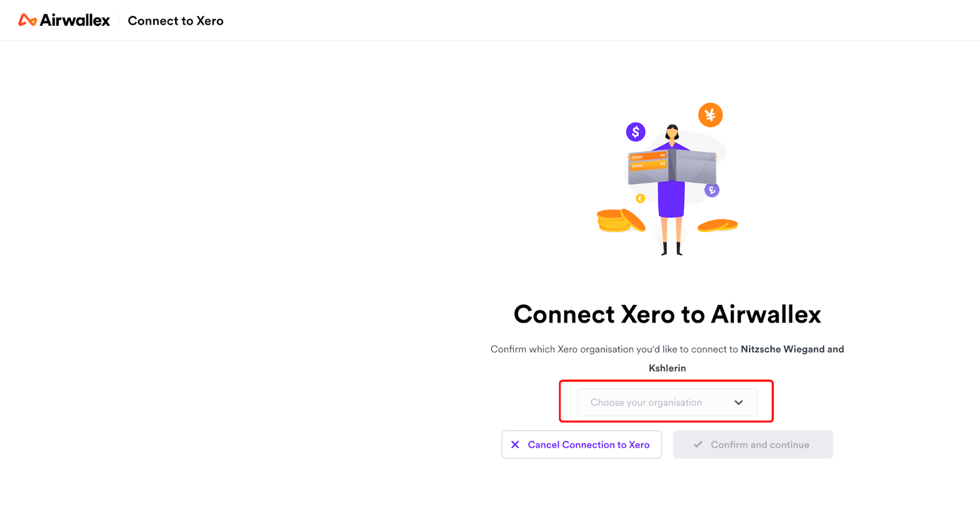
Task: Click the X icon on the Cancel button
Action: pos(515,444)
